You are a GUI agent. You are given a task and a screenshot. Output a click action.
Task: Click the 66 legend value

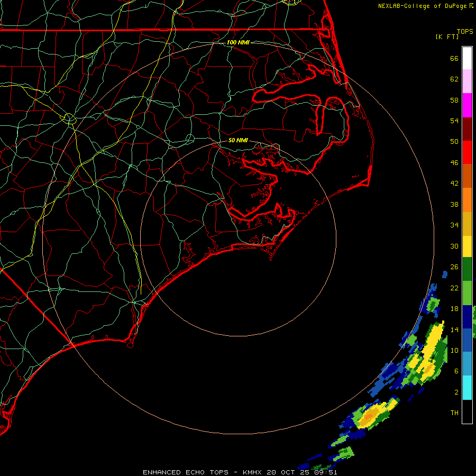pyautogui.click(x=454, y=58)
